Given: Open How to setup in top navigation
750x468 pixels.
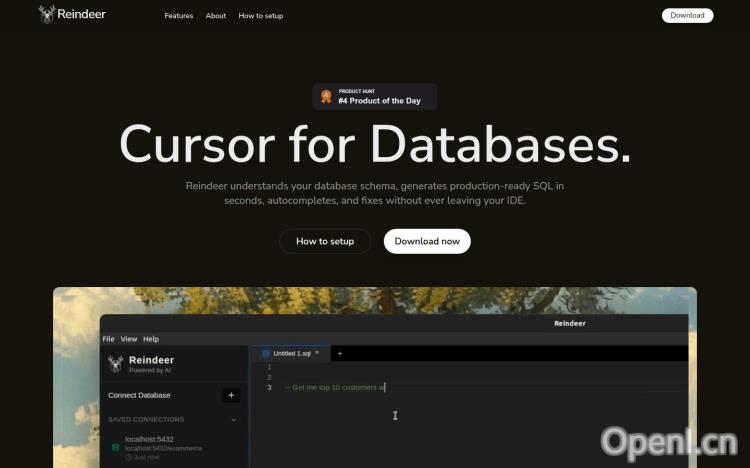Looking at the screenshot, I should click(261, 16).
